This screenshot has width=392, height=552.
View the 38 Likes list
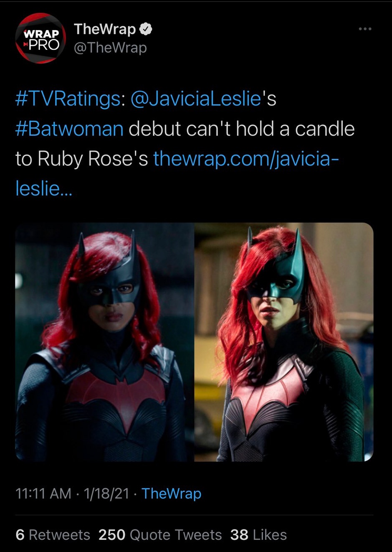258,535
